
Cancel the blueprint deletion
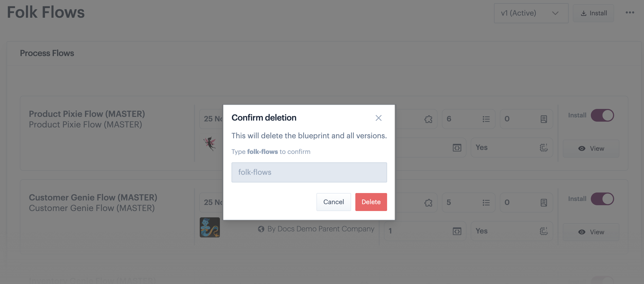333,202
